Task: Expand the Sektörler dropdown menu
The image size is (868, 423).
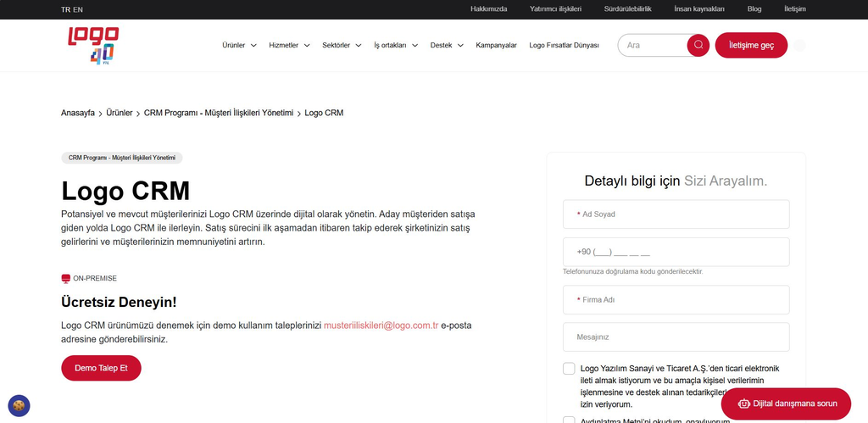Action: [342, 46]
